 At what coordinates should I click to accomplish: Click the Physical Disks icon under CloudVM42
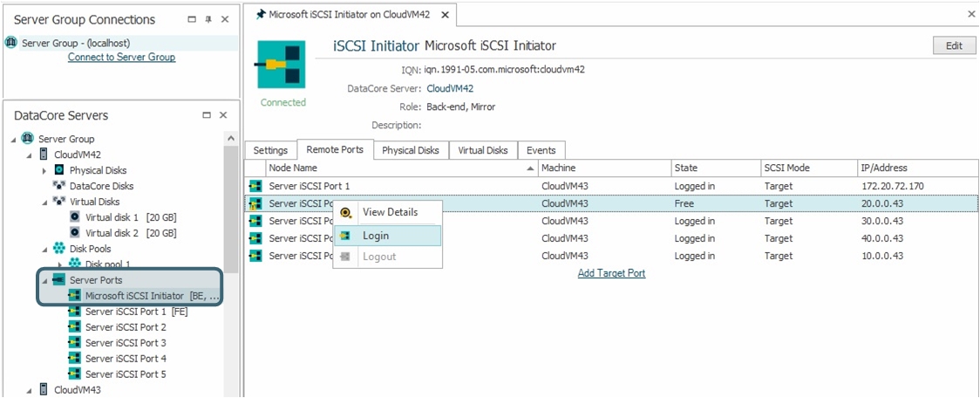point(59,170)
